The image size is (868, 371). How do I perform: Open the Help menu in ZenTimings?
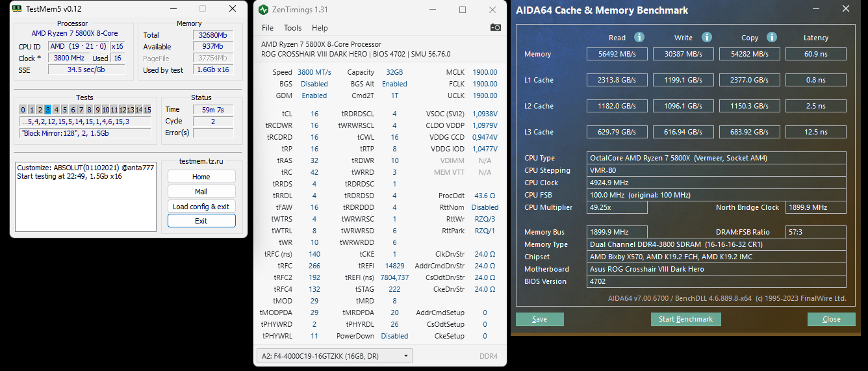[x=320, y=28]
